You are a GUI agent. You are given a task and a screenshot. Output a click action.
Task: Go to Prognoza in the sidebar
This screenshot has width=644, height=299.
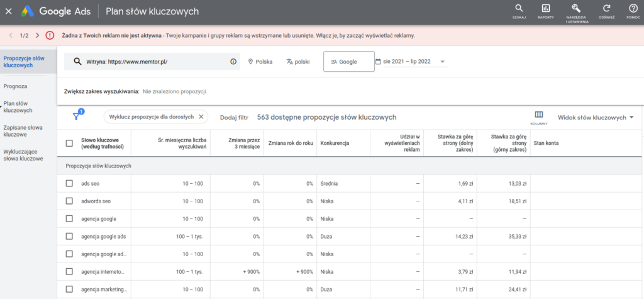click(15, 87)
